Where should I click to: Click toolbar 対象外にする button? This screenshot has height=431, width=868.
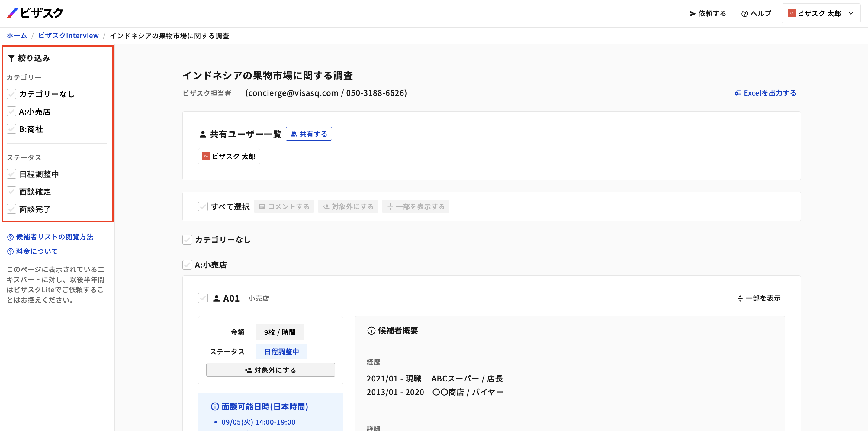348,206
